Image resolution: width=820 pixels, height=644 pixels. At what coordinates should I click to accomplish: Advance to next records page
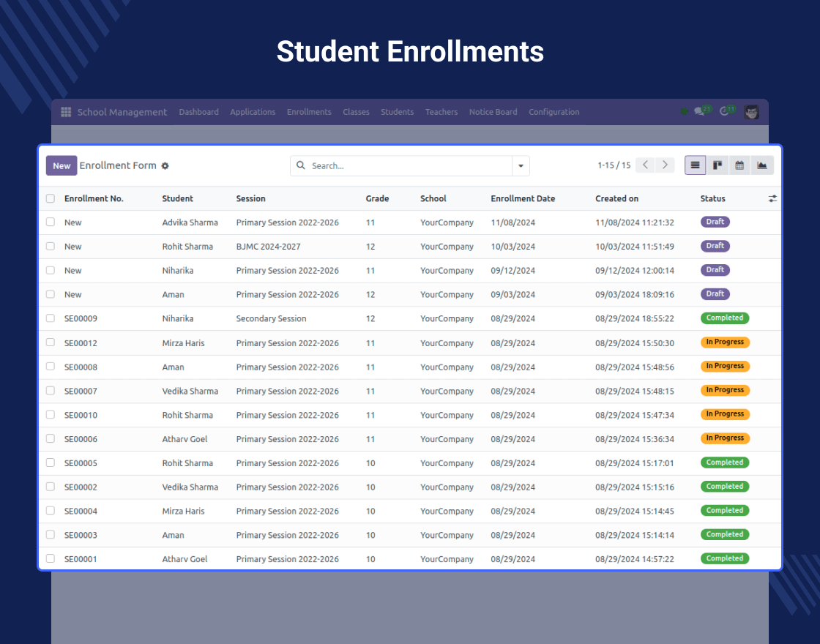click(x=666, y=165)
